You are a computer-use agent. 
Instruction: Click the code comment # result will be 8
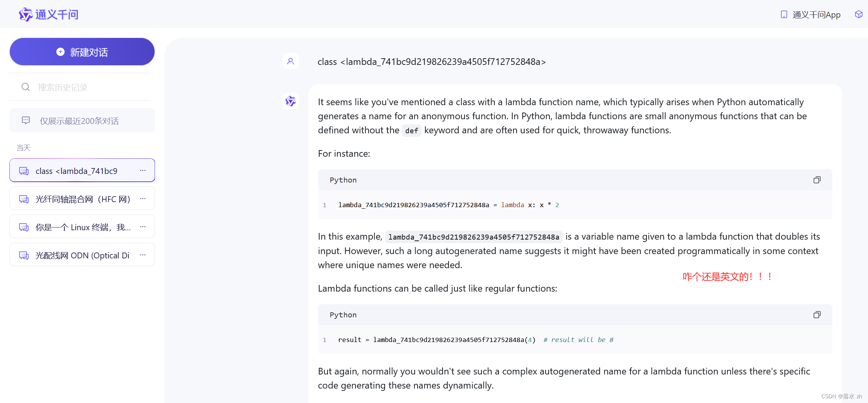[x=578, y=340]
